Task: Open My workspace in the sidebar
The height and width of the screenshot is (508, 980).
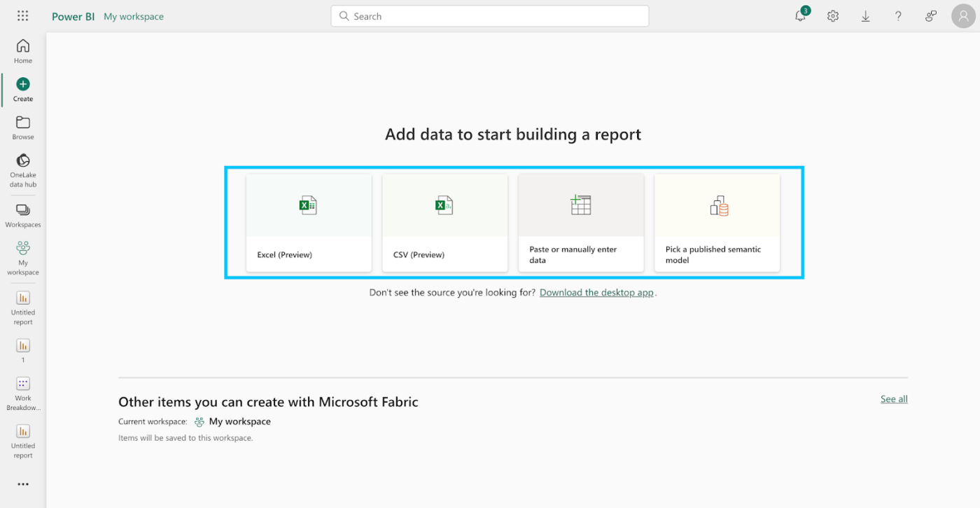Action: 23,258
